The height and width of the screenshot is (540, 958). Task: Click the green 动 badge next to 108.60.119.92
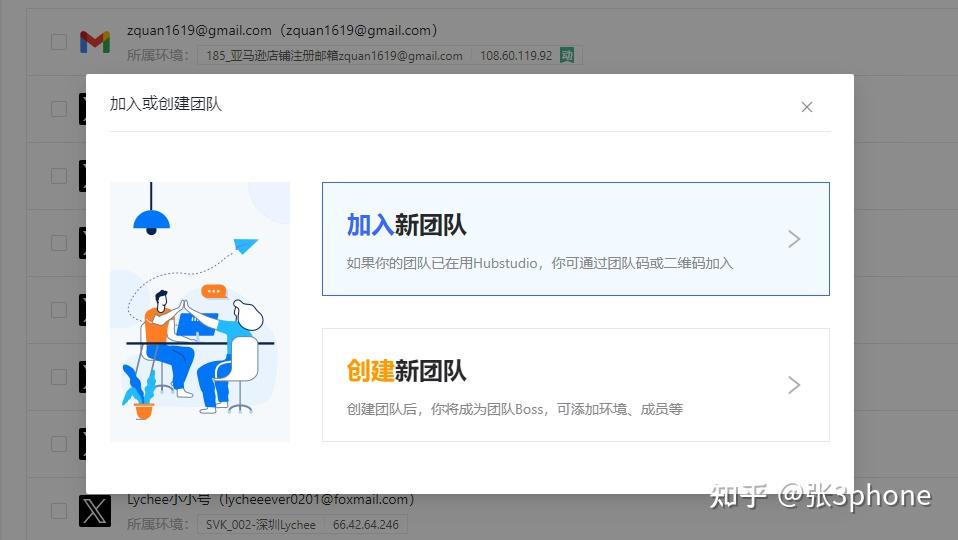coord(567,56)
